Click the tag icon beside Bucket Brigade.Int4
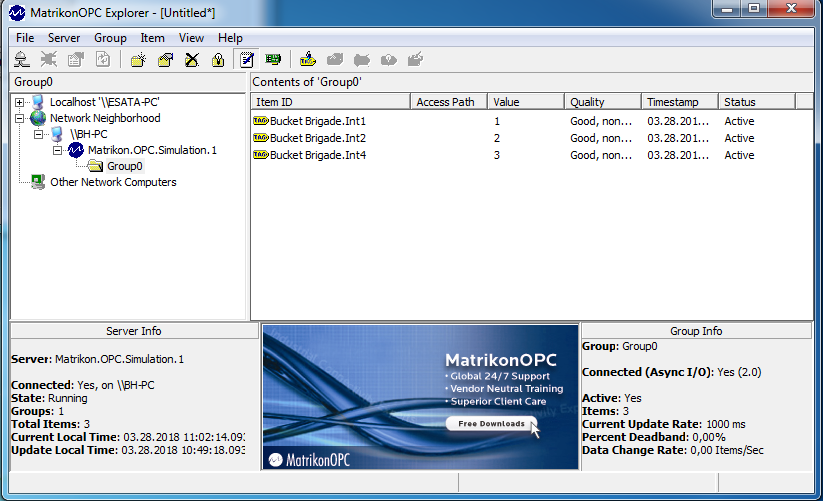The image size is (823, 501). (x=261, y=155)
